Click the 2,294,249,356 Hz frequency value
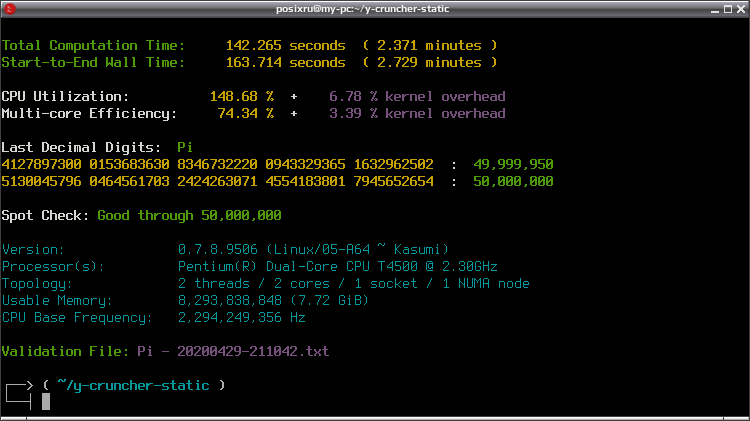This screenshot has width=750, height=421. 242,318
